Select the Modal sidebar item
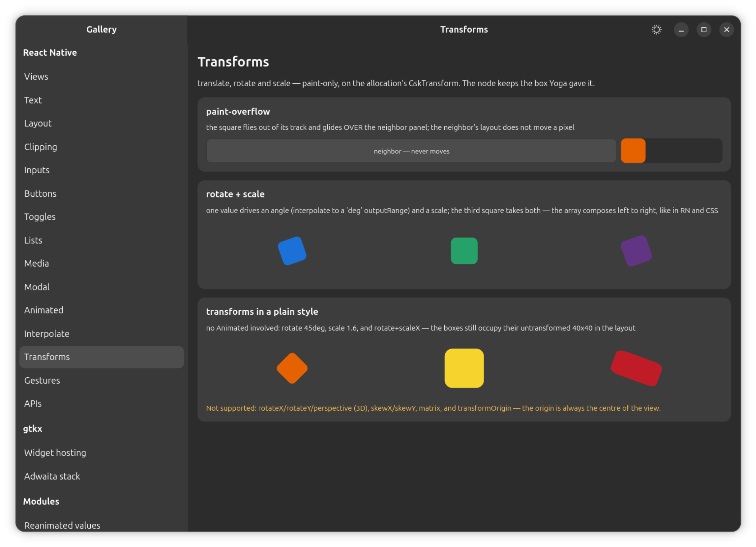Image resolution: width=756 pixels, height=547 pixels. tap(102, 287)
